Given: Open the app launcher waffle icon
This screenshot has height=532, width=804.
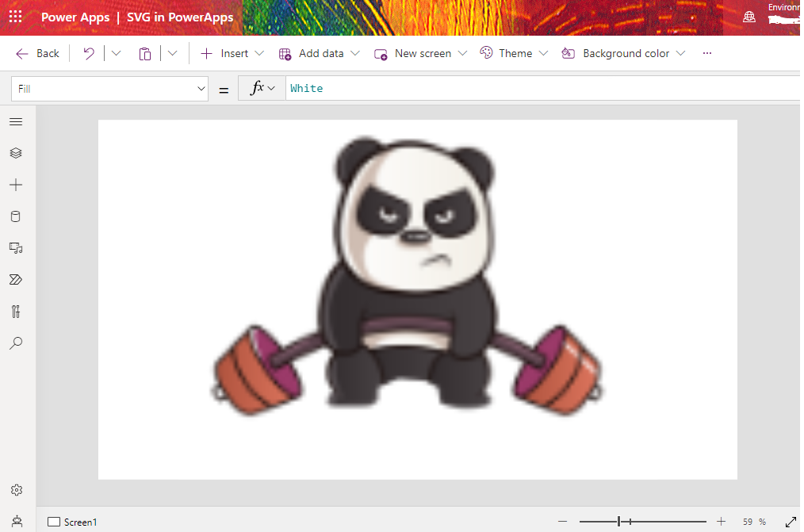Looking at the screenshot, I should click(15, 17).
